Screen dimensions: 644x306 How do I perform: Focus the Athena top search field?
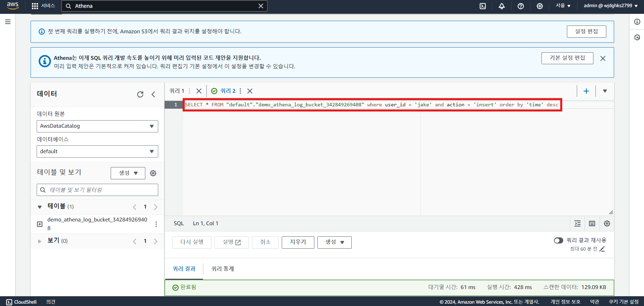tap(164, 6)
